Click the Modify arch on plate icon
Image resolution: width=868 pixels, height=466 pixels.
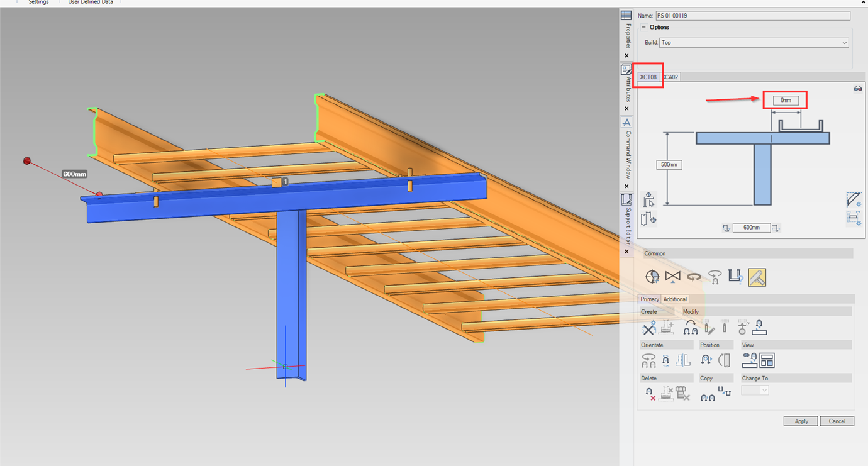(759, 328)
